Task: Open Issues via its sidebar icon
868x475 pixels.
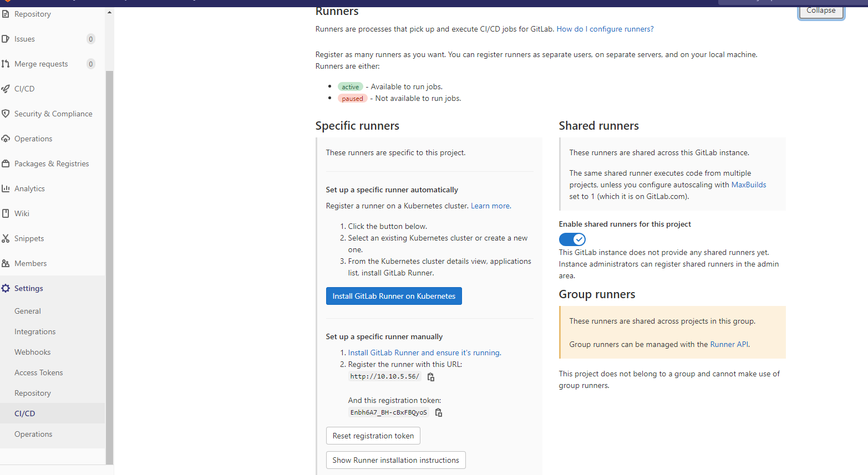Action: click(x=6, y=39)
